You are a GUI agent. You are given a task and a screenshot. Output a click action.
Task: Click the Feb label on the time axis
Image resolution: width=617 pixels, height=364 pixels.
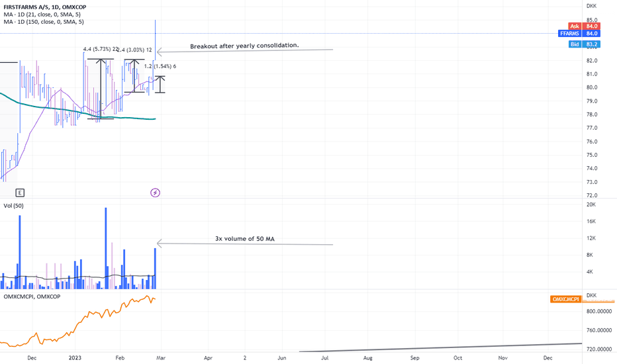tap(120, 357)
